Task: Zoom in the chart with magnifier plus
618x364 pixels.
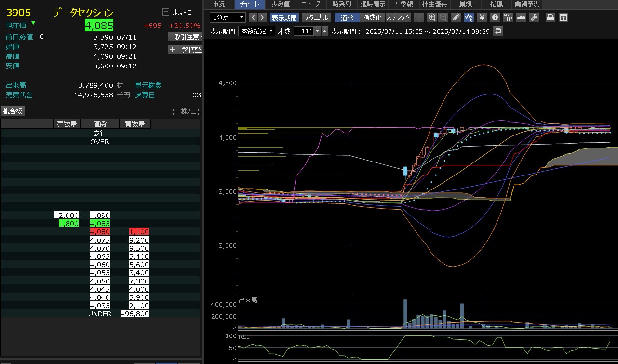Action: 432,17
